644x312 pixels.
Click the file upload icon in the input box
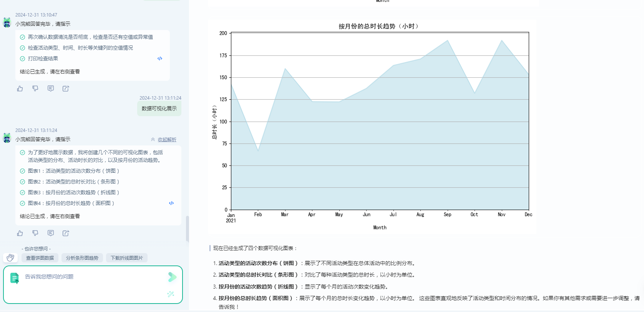tap(15, 278)
